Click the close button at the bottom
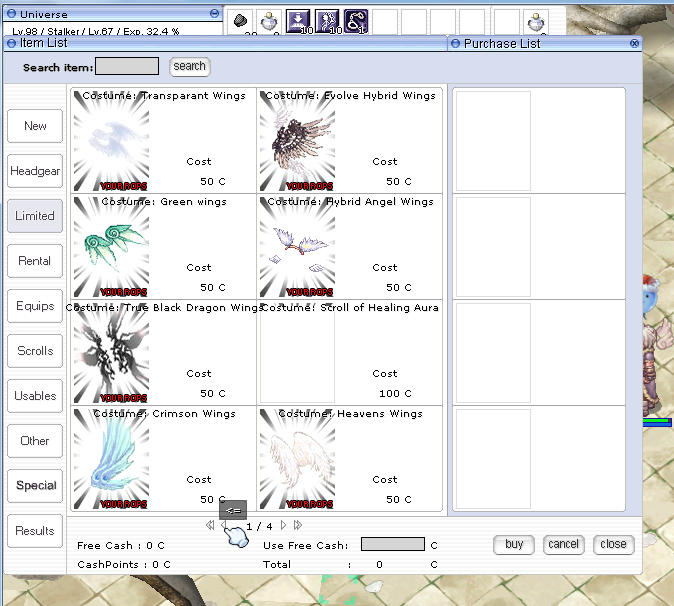 point(613,545)
